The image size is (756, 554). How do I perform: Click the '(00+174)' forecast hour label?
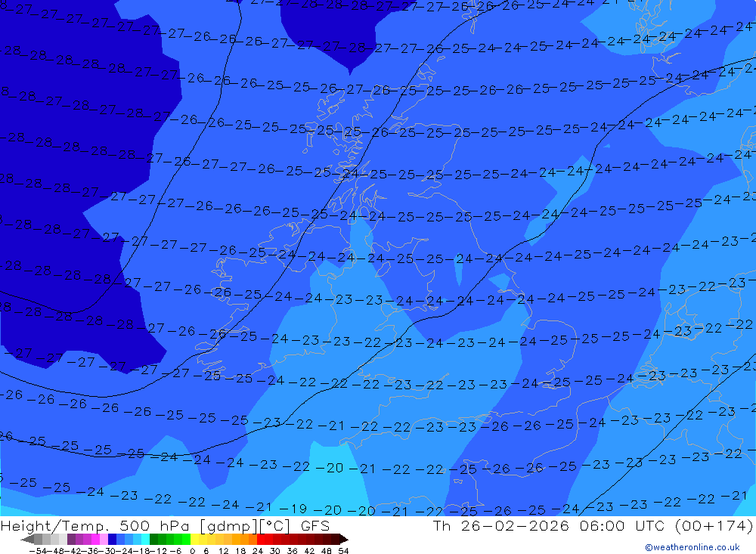click(714, 526)
